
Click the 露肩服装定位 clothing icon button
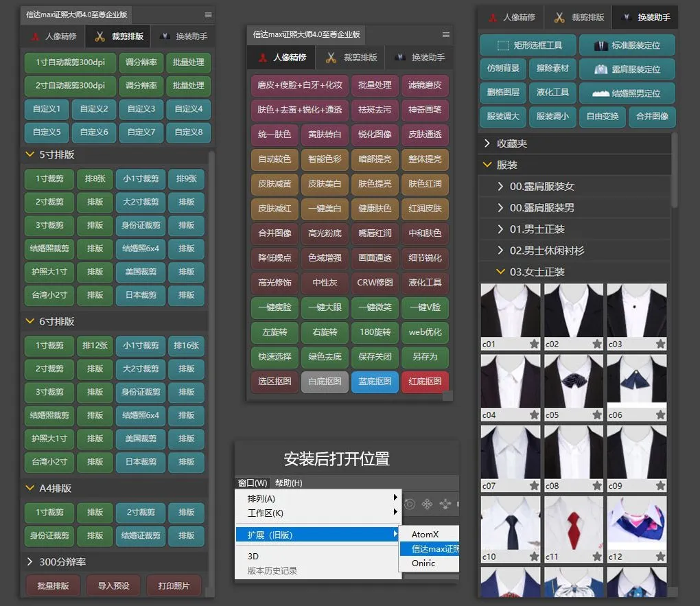coord(627,69)
